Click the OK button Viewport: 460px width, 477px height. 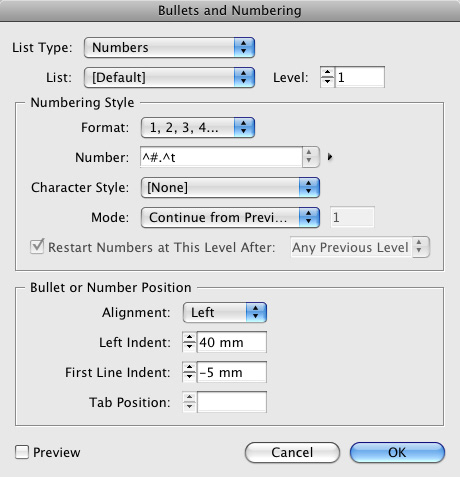pos(397,452)
